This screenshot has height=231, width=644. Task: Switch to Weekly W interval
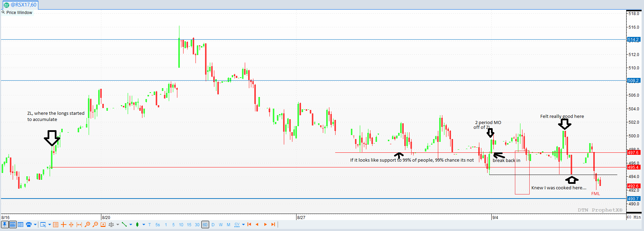tap(221, 225)
